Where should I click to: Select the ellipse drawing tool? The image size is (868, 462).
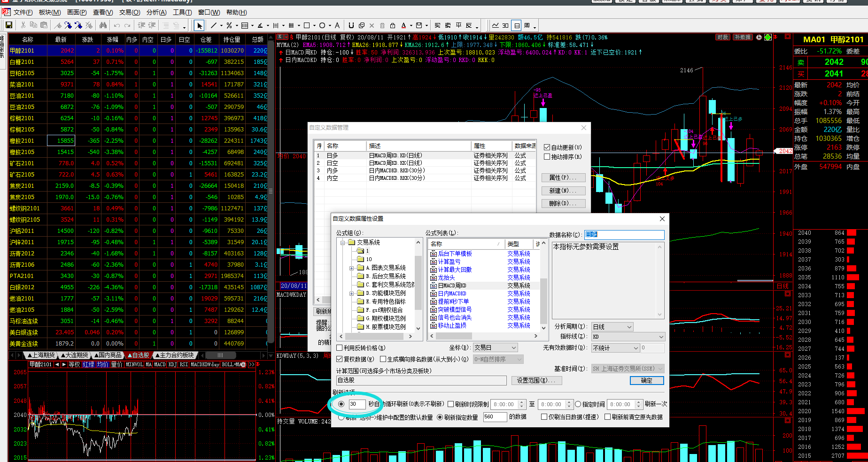click(x=322, y=25)
